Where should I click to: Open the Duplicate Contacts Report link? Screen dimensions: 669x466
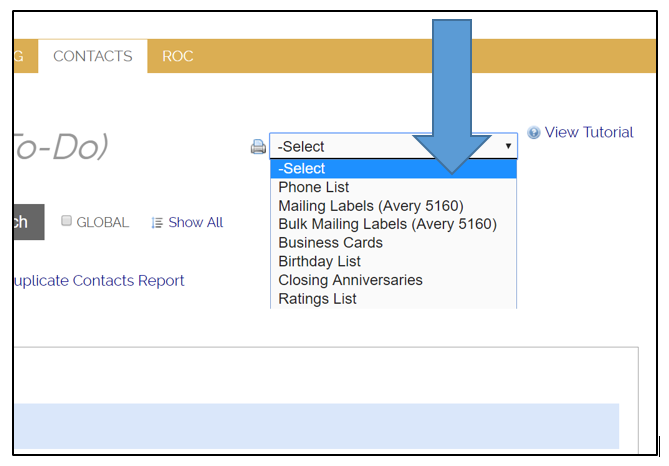tap(98, 281)
